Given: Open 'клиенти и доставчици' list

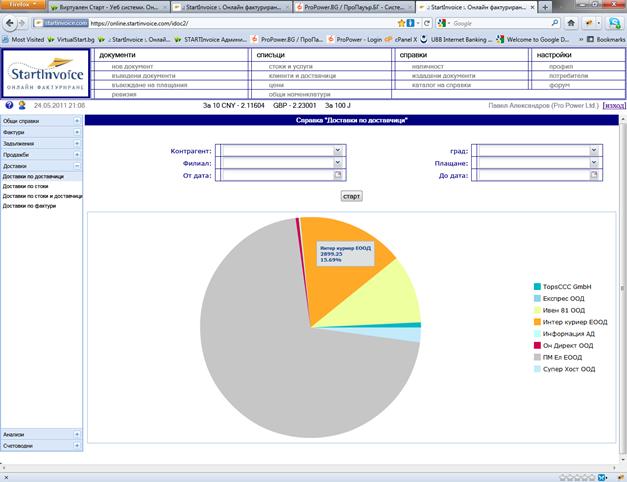Looking at the screenshot, I should point(302,76).
